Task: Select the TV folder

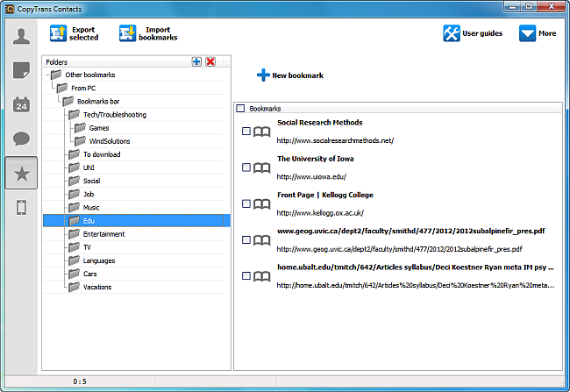Action: [87, 247]
